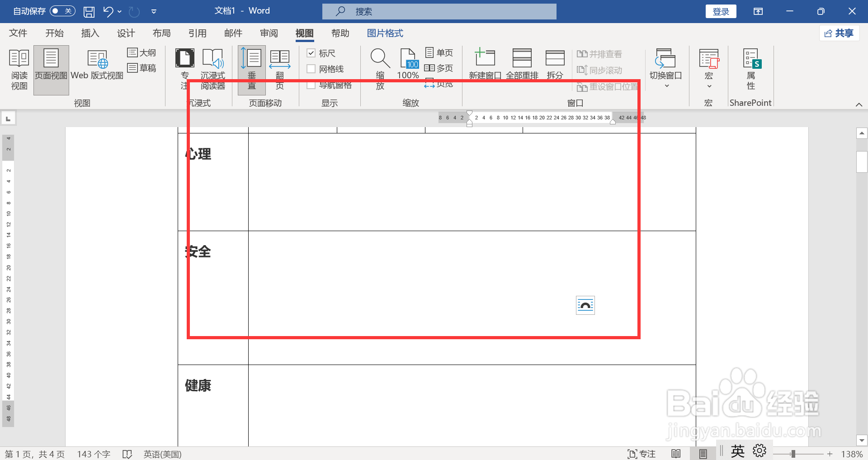
Task: Switch input method 英 indicator
Action: pos(738,451)
